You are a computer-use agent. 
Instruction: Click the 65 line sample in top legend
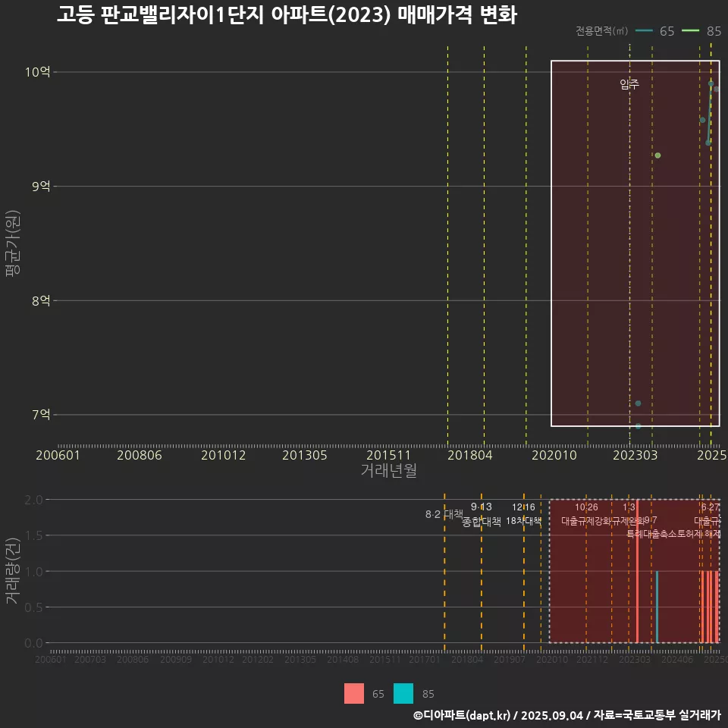click(644, 31)
